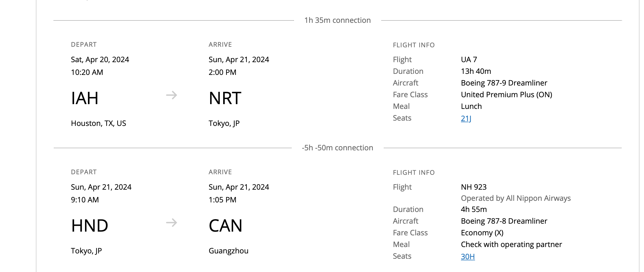
Task: Click the Economy (X) fare class text
Action: click(x=482, y=233)
